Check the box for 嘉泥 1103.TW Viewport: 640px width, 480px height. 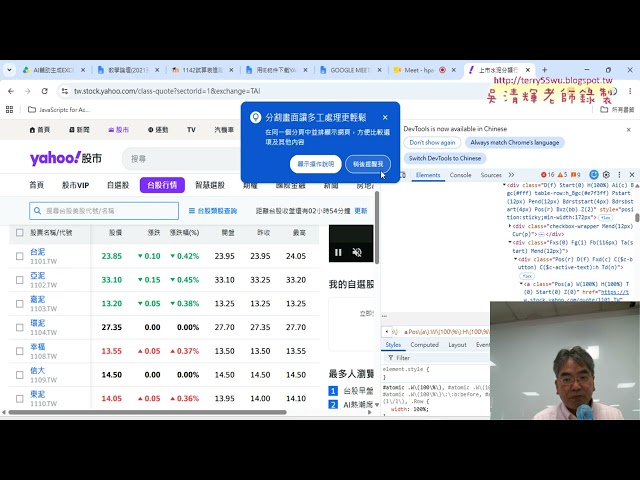click(20, 304)
